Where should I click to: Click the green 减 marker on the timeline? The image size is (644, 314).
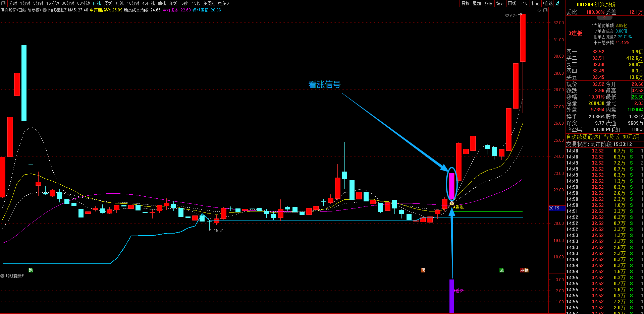[x=501, y=270]
